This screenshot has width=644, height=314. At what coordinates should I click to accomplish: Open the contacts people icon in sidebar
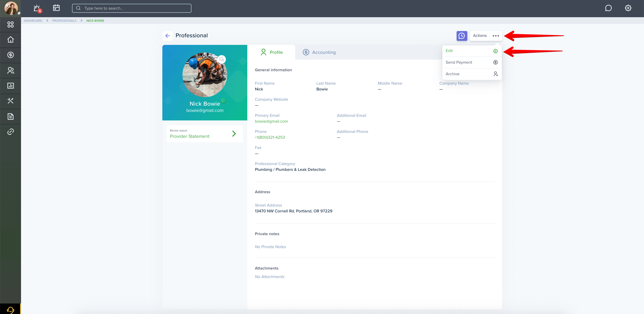[x=11, y=70]
